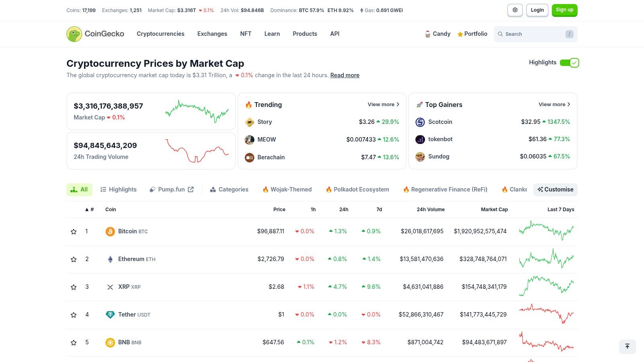Click the Trending fire icon
The height and width of the screenshot is (362, 644).
[248, 105]
